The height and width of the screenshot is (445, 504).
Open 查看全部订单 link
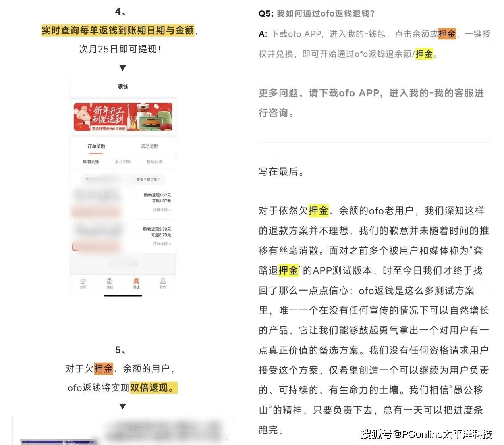pyautogui.click(x=148, y=179)
